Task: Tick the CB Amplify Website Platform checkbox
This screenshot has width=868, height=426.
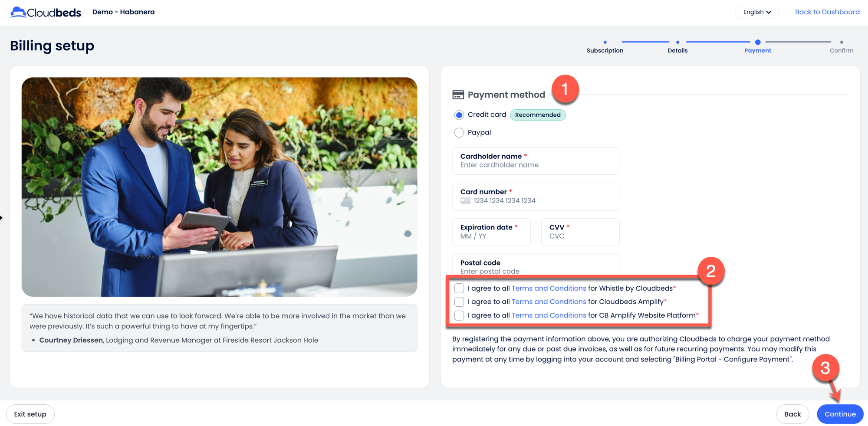Action: click(459, 315)
